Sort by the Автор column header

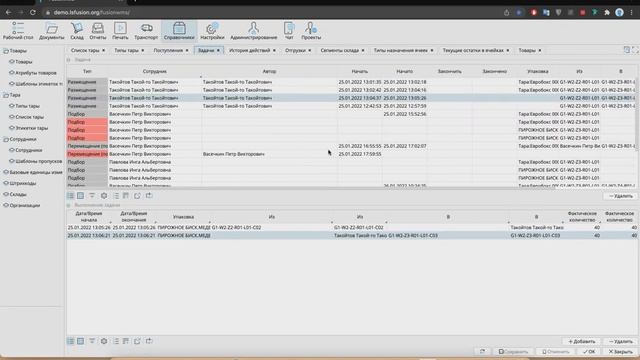269,71
